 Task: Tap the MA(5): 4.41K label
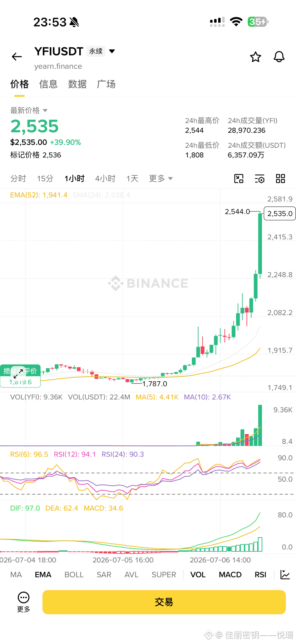157,397
